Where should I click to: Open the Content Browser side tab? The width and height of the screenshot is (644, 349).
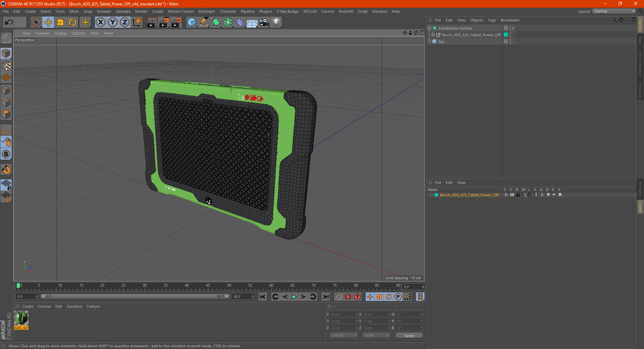coord(640,63)
